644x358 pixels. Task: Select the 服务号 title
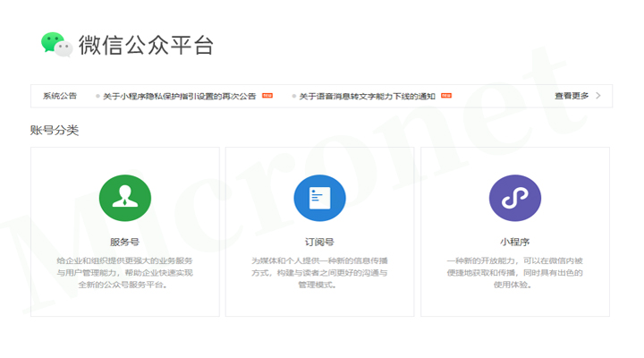click(125, 242)
